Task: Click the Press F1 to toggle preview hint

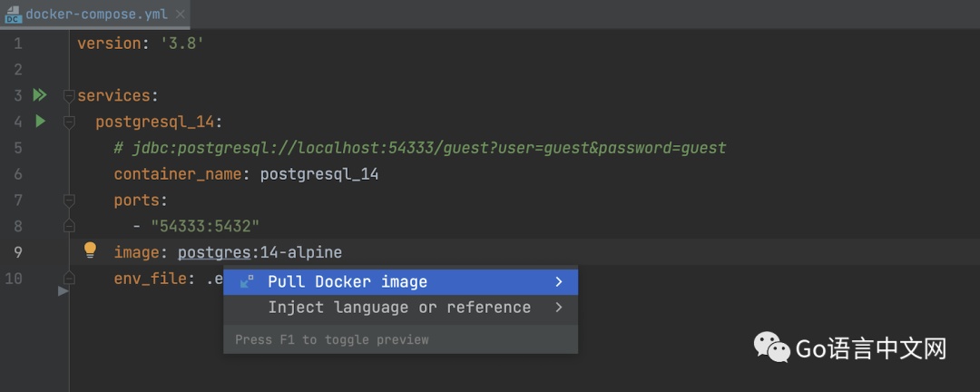Action: 331,339
